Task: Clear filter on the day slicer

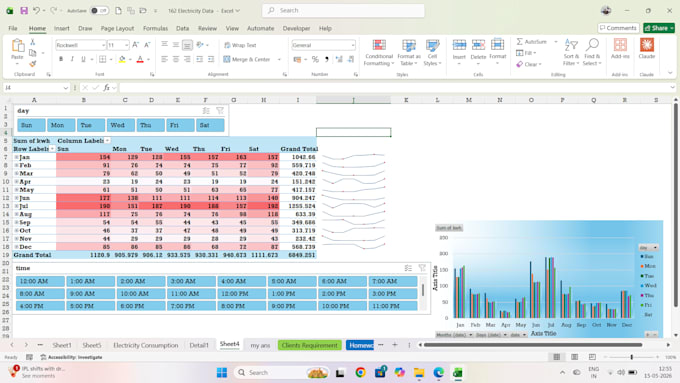Action: point(220,111)
